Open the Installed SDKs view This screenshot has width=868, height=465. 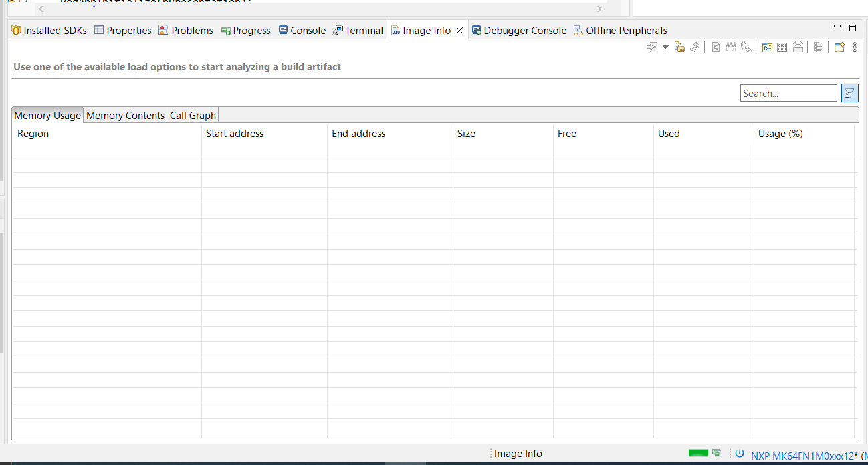pyautogui.click(x=49, y=31)
